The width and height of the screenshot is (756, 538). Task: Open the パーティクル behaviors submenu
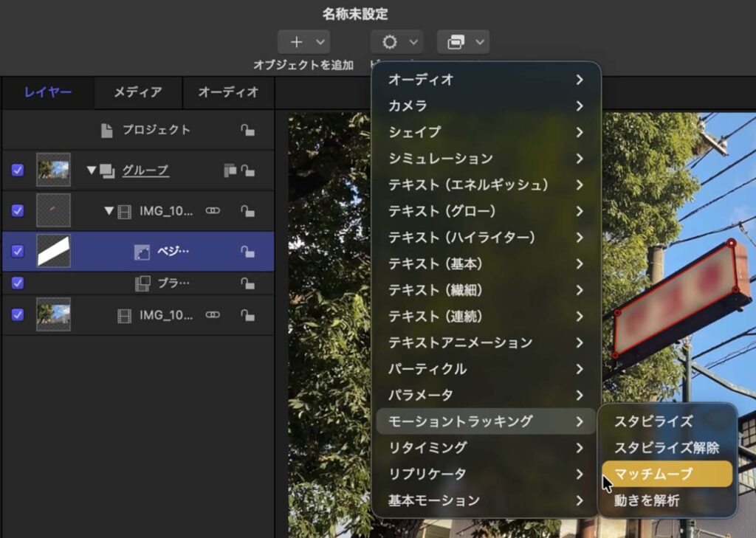coord(485,369)
